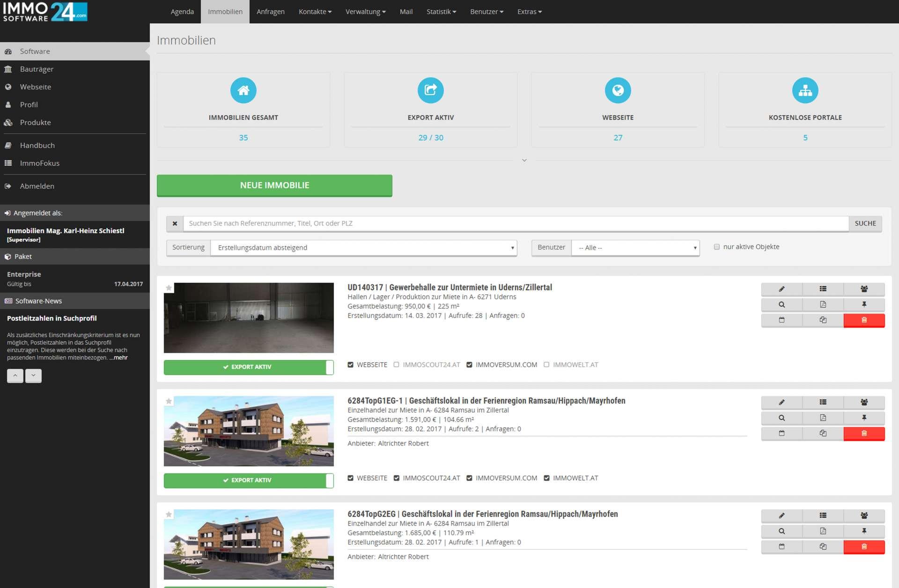The image size is (899, 588).
Task: Click the pin/bookmark icon for second property row
Action: [x=863, y=418]
